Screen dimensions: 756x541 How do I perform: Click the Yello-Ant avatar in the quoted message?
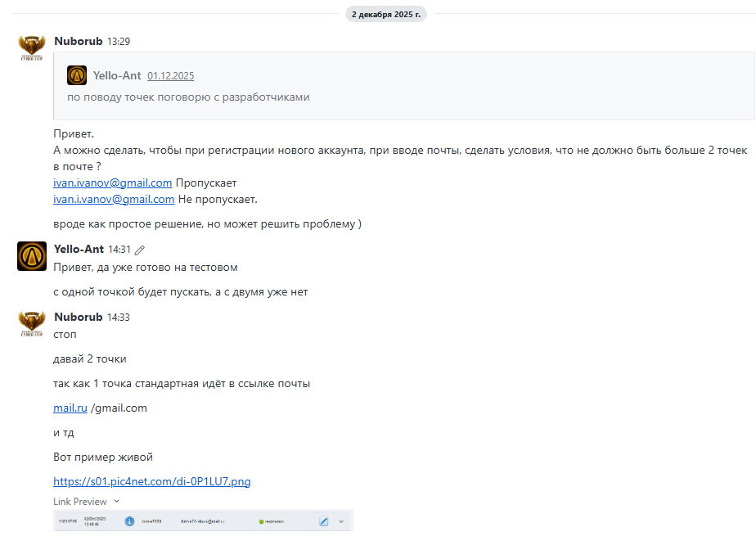click(77, 75)
